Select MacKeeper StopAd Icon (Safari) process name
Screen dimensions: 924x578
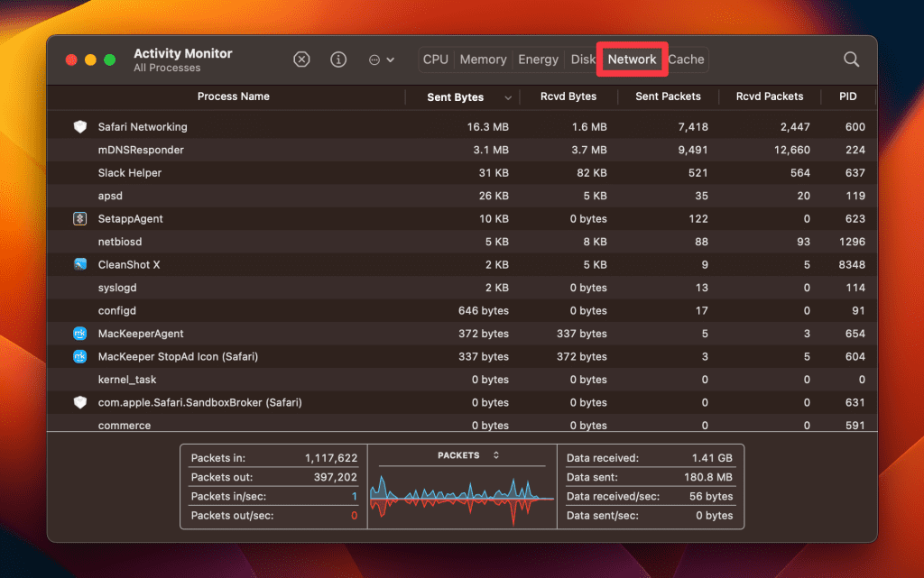tap(178, 356)
